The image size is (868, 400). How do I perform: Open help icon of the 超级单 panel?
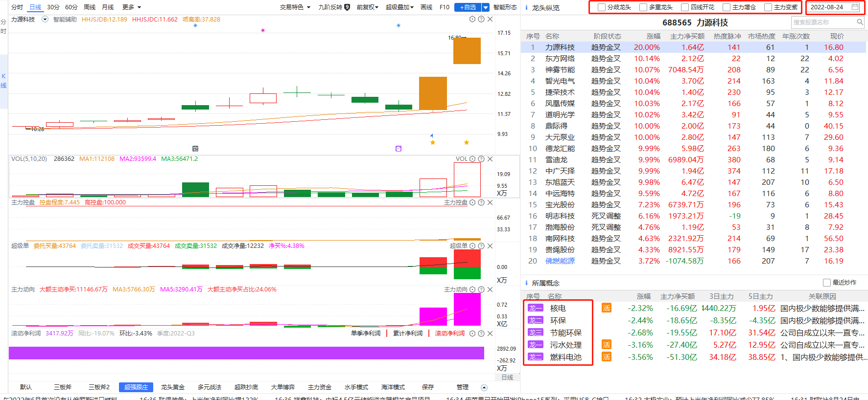coord(481,246)
